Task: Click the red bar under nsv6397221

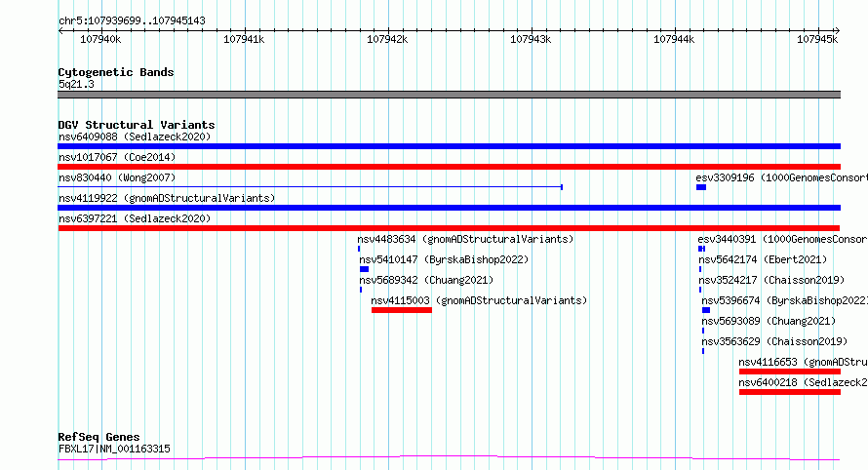Action: click(x=449, y=228)
